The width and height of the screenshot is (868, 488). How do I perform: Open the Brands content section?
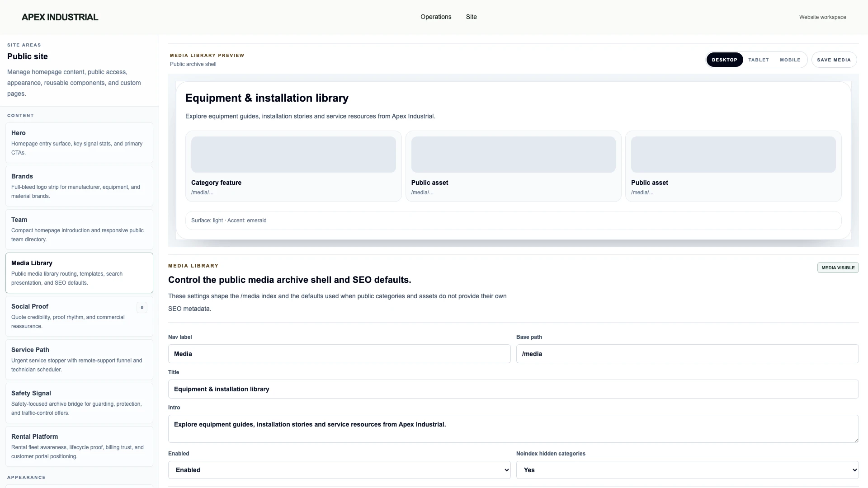[79, 186]
